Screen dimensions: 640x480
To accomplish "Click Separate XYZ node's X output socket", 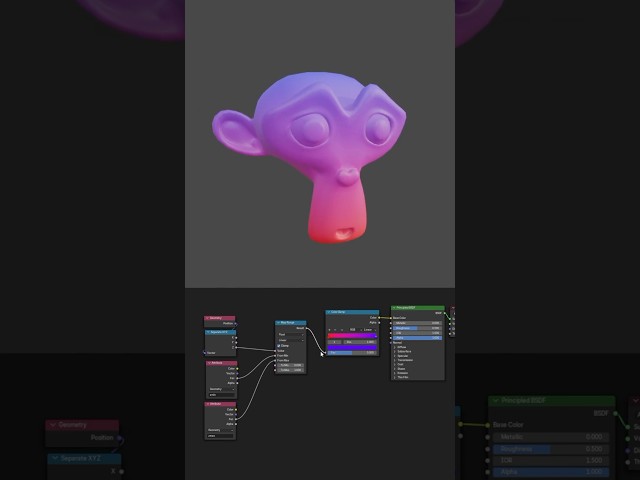I will point(236,338).
